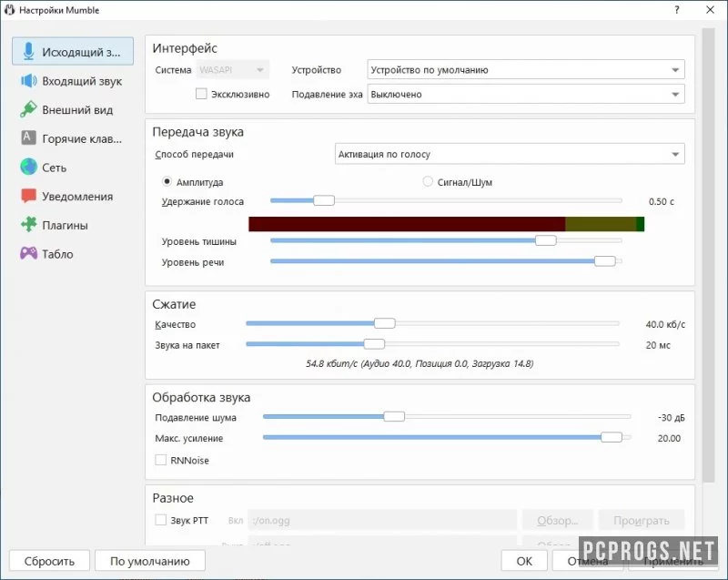Select the Плагины settings page
The height and width of the screenshot is (580, 728).
pos(73,225)
